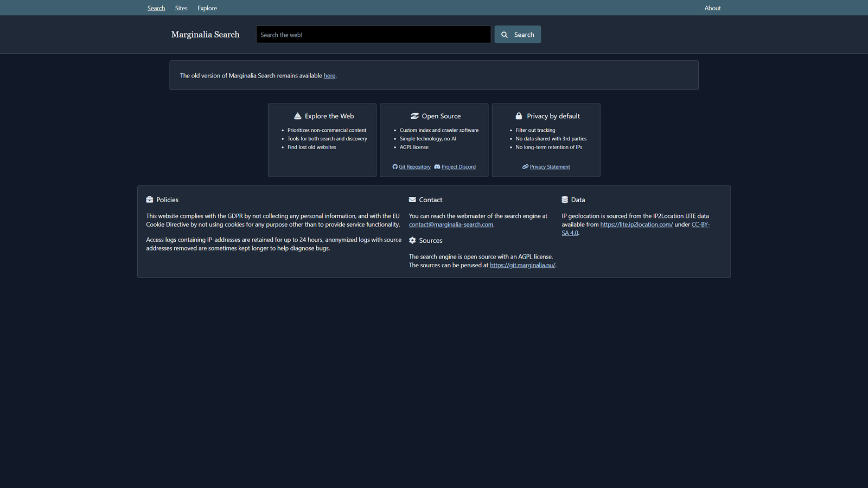Click the padlock icon beside Privacy by default
Screen dimensions: 868x488
coord(519,116)
